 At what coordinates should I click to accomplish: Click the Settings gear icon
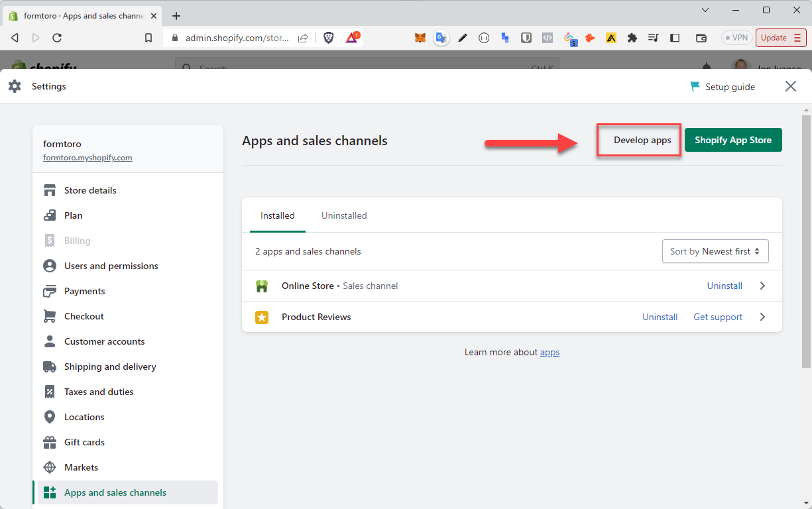click(x=15, y=86)
